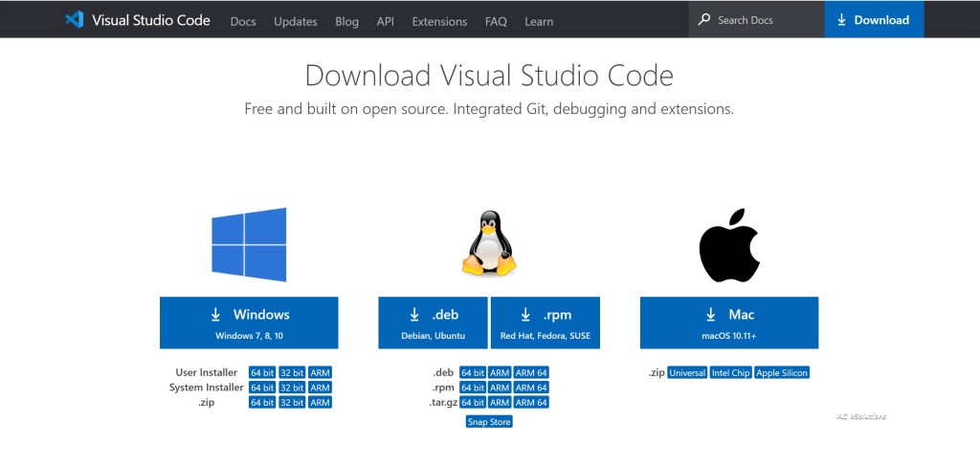980x467 pixels.
Task: Go to the Extensions page
Action: point(439,21)
